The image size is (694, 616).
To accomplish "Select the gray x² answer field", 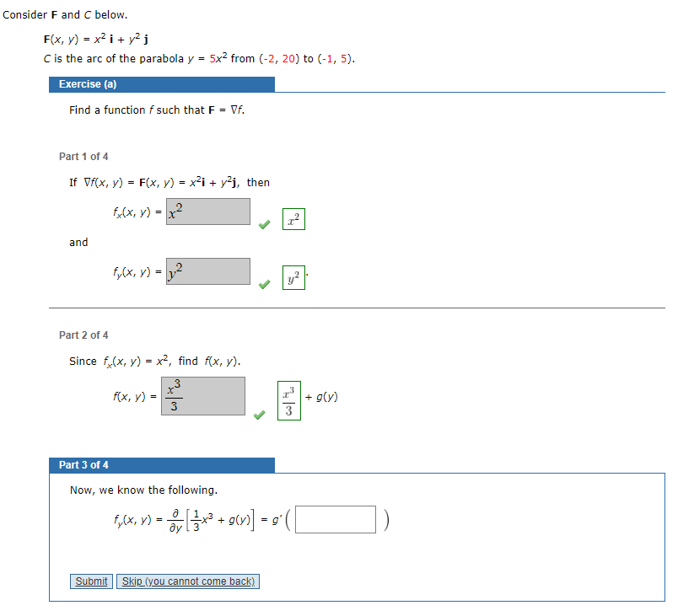I will [207, 211].
